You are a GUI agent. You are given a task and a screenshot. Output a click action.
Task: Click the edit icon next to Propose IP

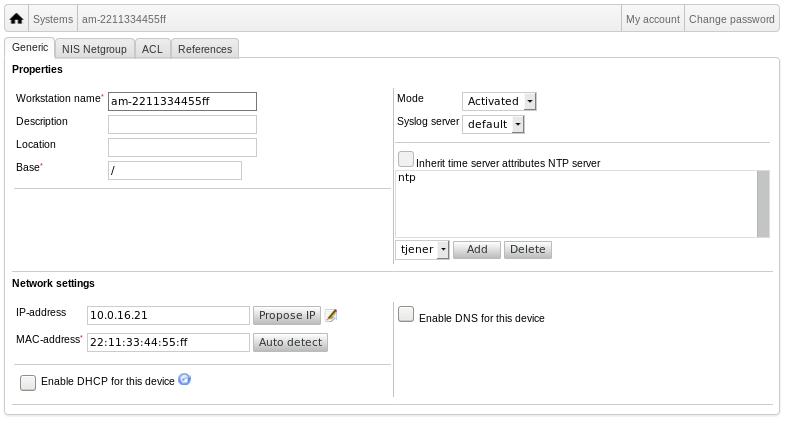(331, 315)
